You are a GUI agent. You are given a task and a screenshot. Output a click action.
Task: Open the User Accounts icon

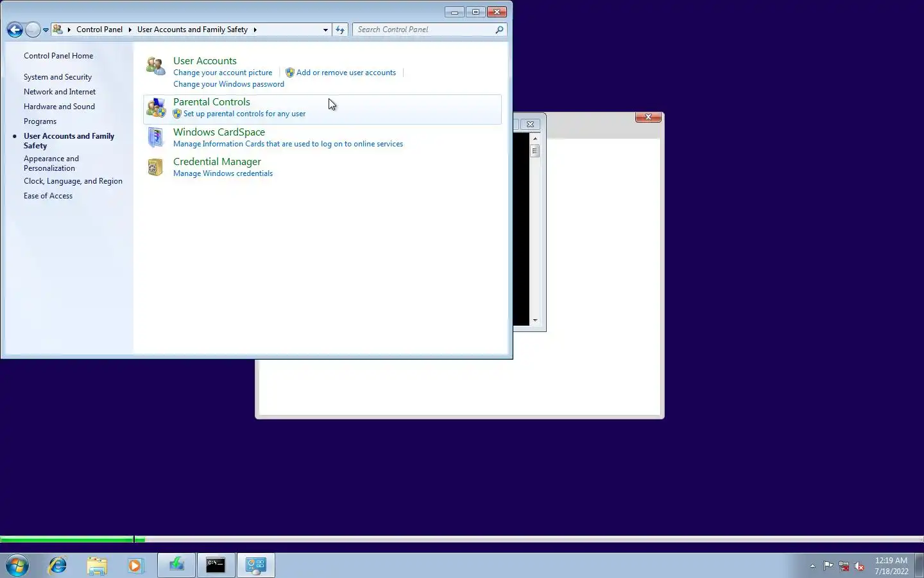[x=156, y=66]
